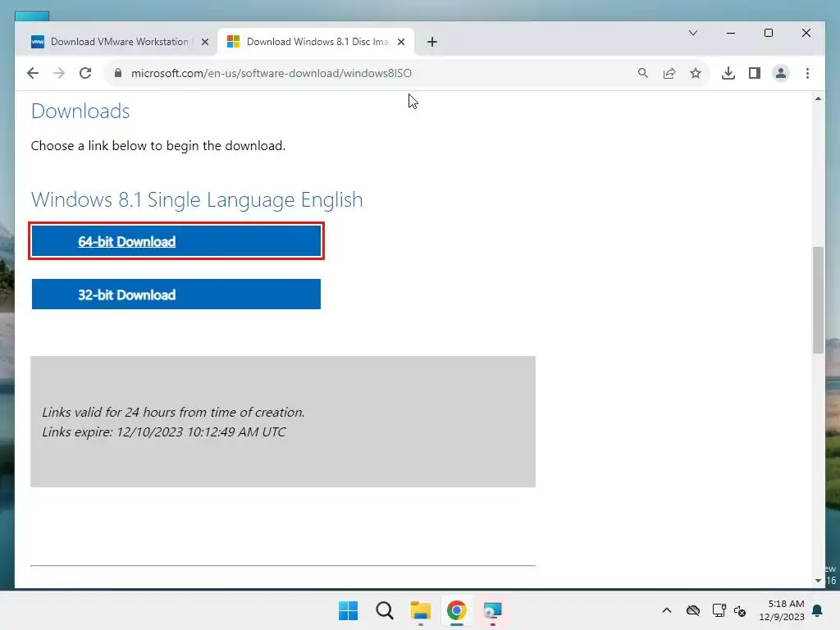Click the Downloads heading text
This screenshot has width=840, height=630.
[x=80, y=112]
